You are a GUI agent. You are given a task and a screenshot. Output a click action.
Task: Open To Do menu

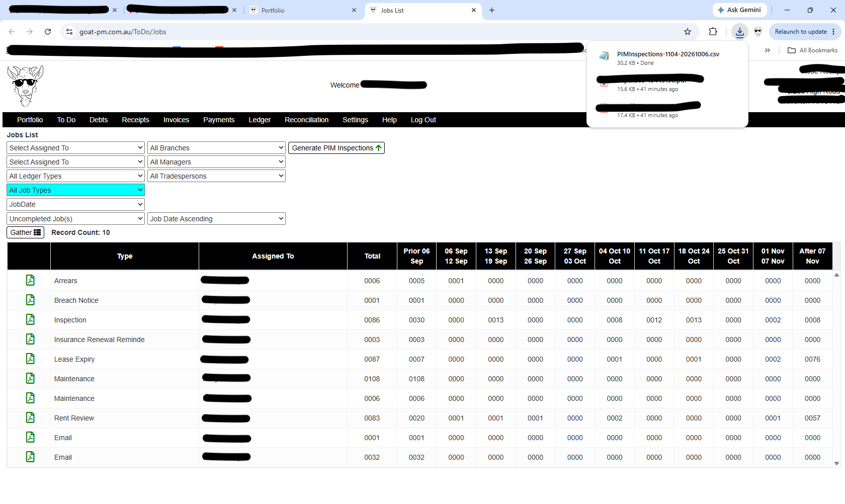(66, 120)
